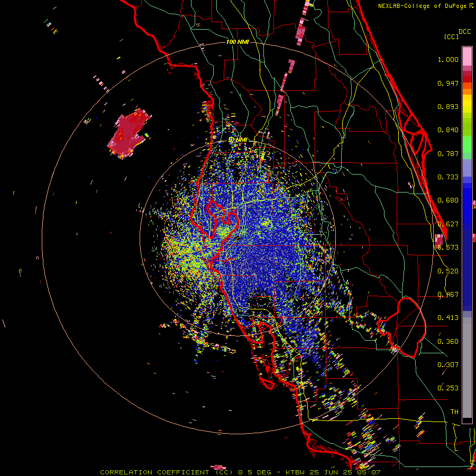Viewport: 476px width, 476px height.
Task: Click the 0.467 scale value
Action: pyautogui.click(x=448, y=295)
